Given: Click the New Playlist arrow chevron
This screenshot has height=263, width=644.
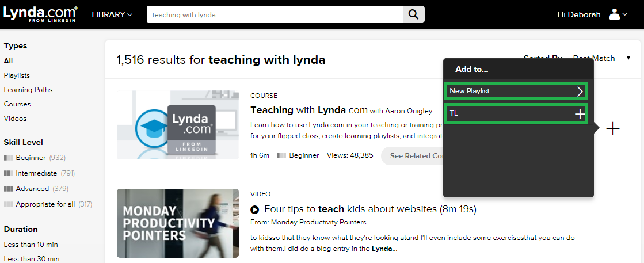Looking at the screenshot, I should coord(580,92).
